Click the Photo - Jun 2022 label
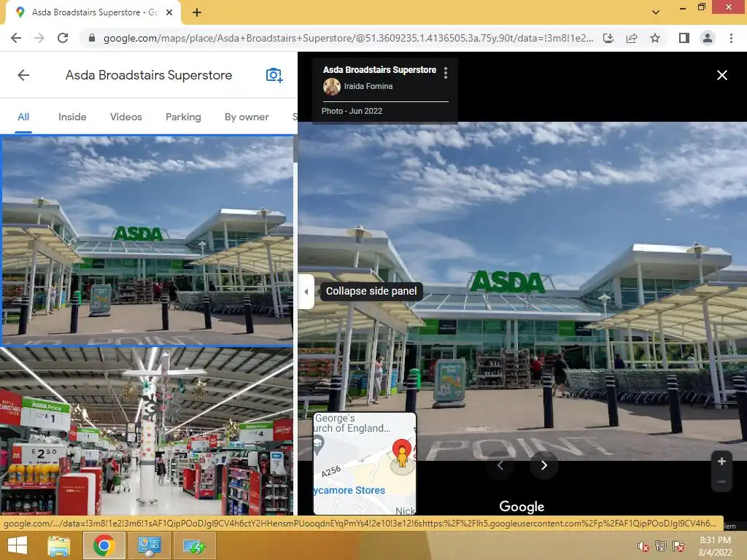Screen dimensions: 747x560 coord(352,111)
